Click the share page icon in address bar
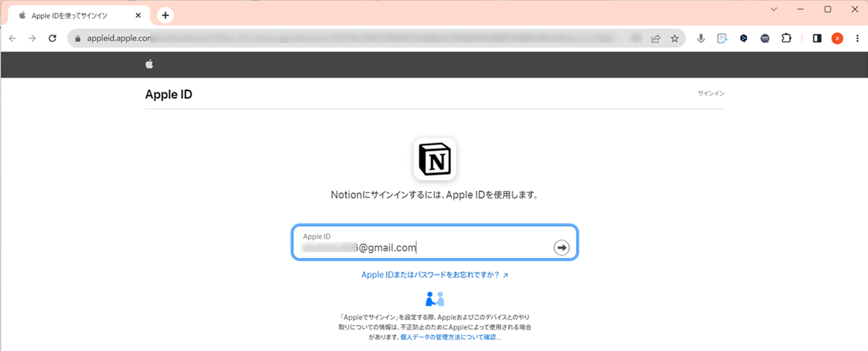This screenshot has height=351, width=868. click(656, 39)
